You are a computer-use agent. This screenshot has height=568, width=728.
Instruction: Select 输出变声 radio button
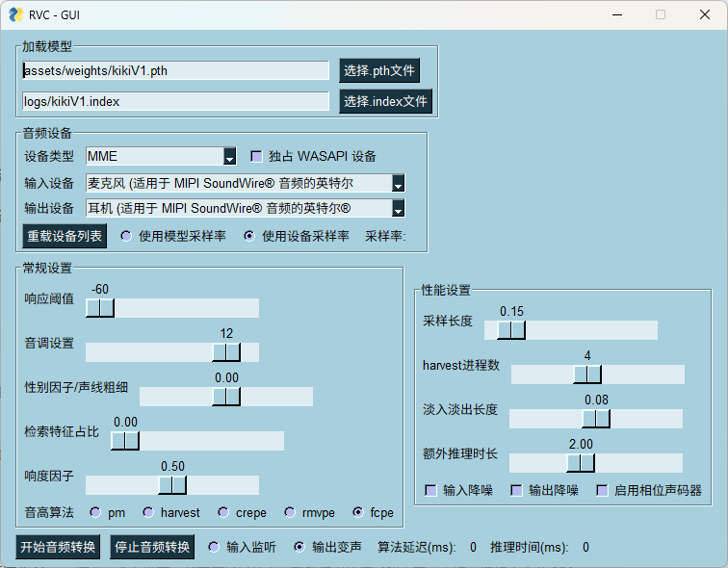299,547
